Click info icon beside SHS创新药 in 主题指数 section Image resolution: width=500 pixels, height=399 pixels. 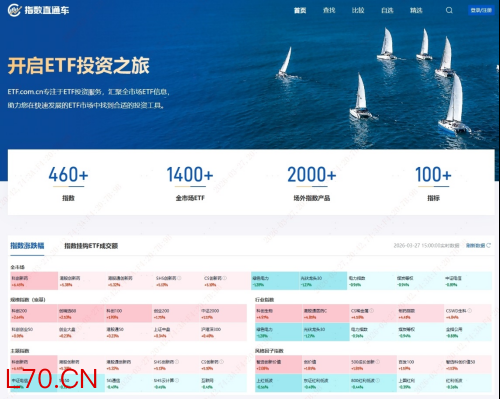tap(177, 362)
